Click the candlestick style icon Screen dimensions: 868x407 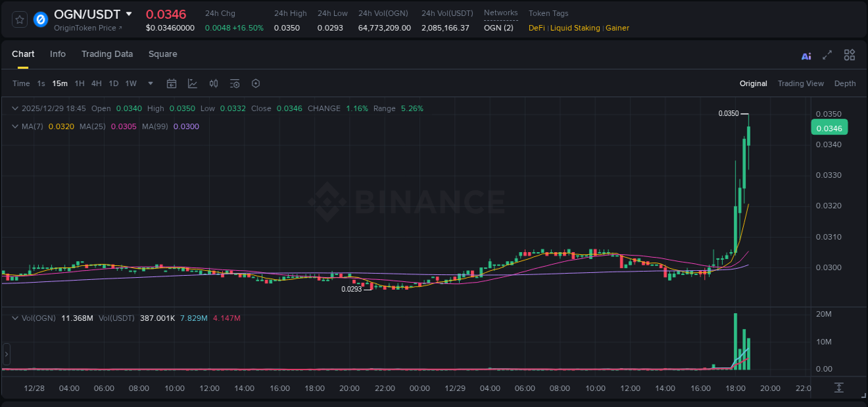pyautogui.click(x=214, y=83)
